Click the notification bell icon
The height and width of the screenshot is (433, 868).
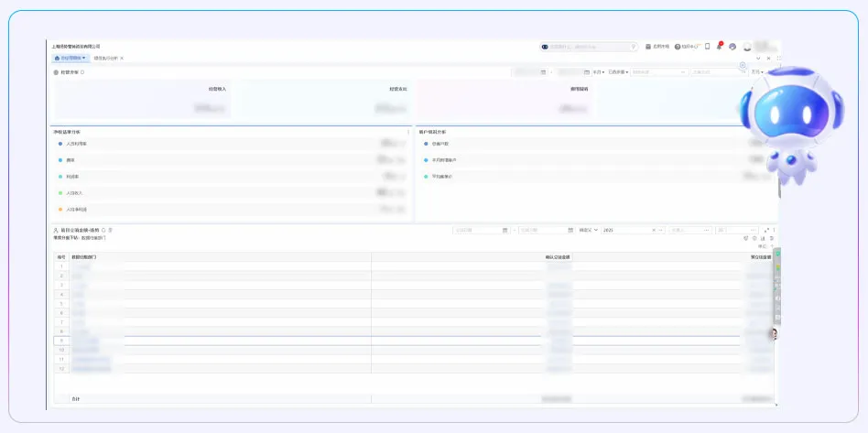click(x=719, y=46)
